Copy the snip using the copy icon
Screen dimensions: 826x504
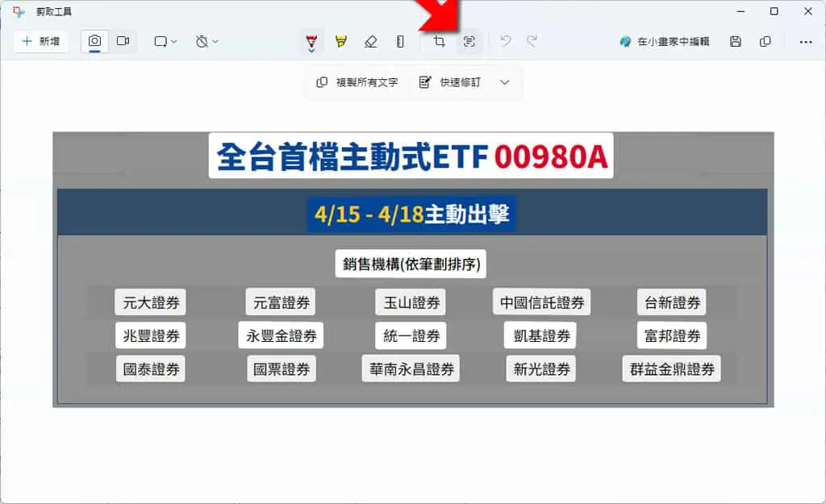click(x=766, y=41)
